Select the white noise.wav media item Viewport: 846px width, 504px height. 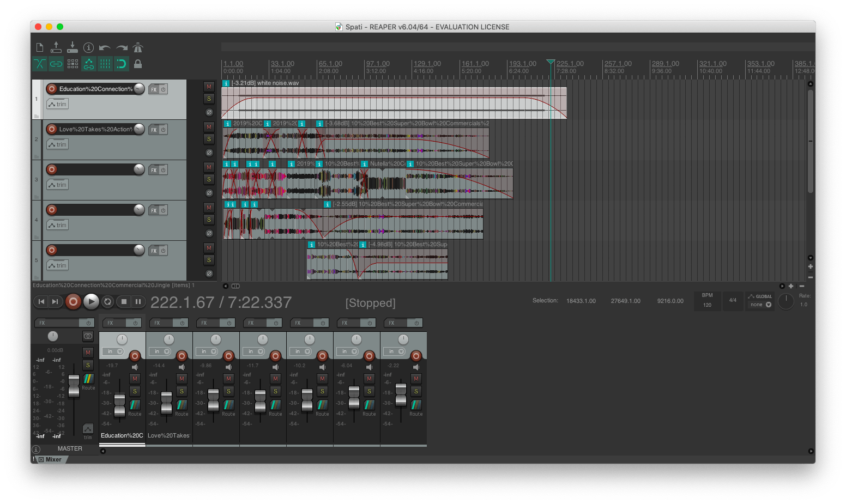[394, 103]
